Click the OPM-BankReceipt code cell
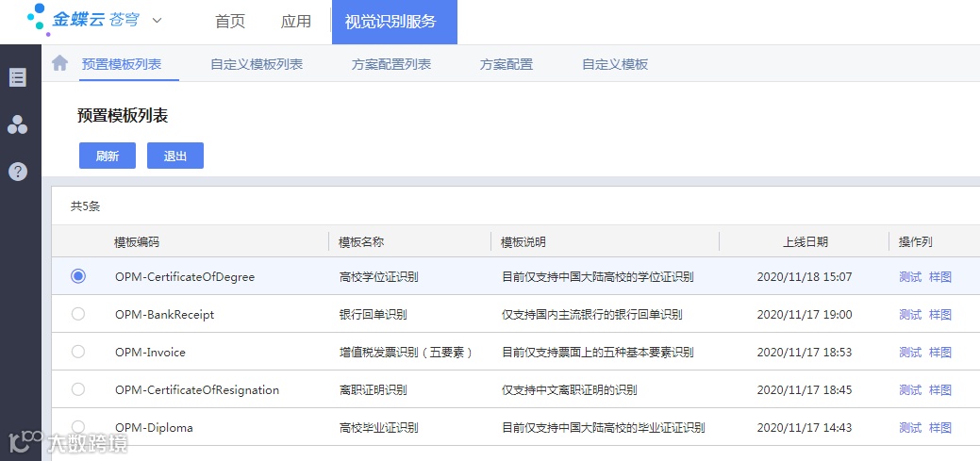Screen dimensions: 980x461 coord(164,315)
